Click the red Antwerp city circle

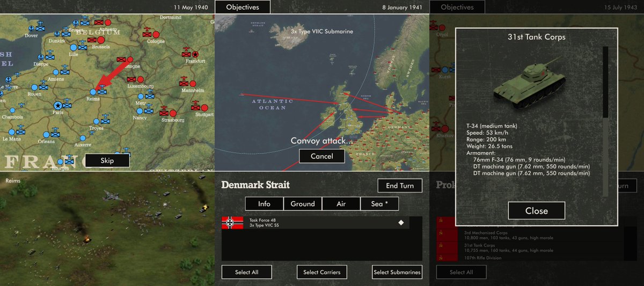point(108,23)
